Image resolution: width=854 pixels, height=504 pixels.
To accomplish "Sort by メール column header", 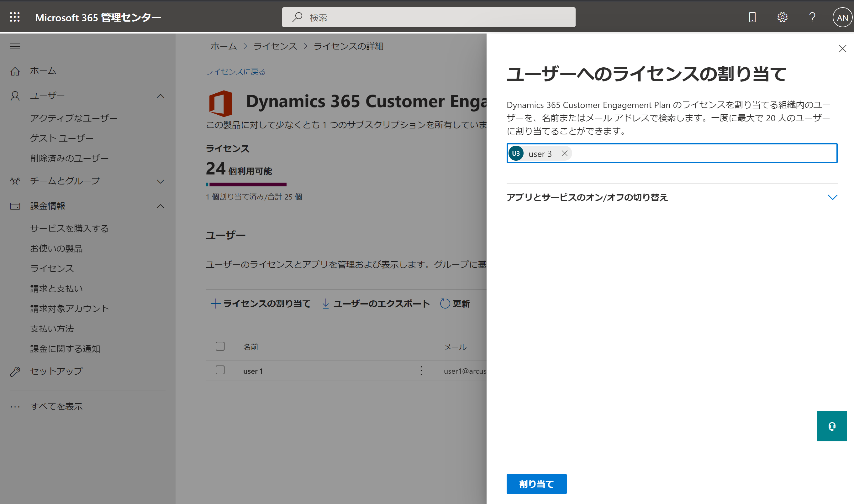I will tap(456, 347).
